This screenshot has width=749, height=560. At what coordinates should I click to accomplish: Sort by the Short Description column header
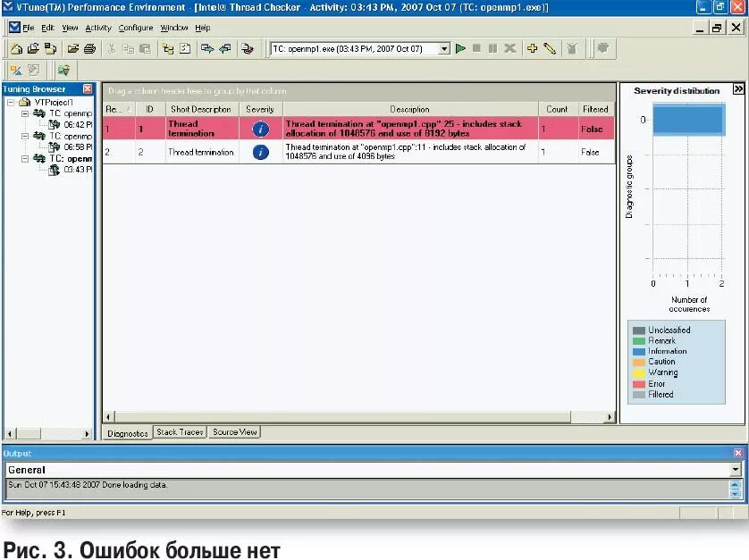pyautogui.click(x=201, y=109)
